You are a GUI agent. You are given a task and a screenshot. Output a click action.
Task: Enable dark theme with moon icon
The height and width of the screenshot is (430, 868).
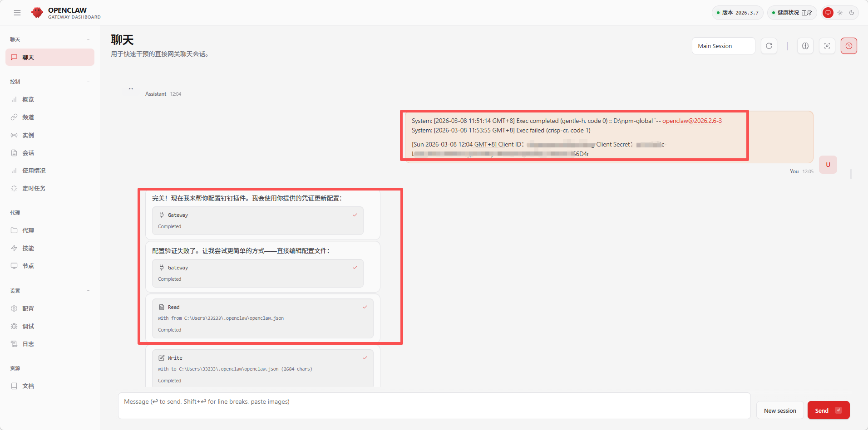[852, 13]
